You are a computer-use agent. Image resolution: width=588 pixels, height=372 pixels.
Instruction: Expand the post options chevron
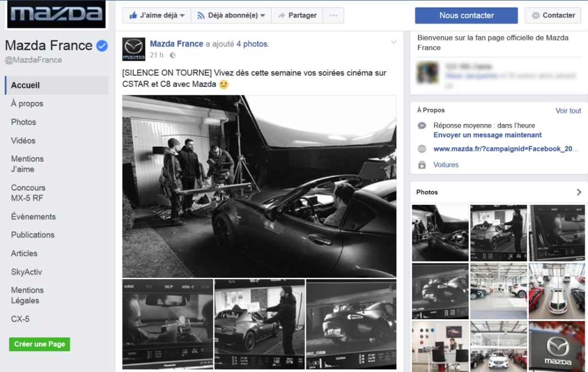point(393,42)
